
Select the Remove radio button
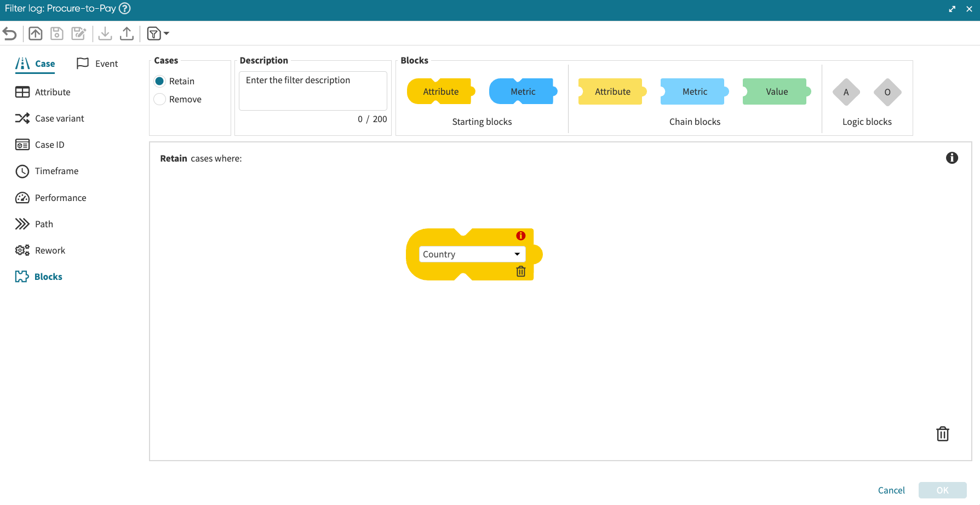[x=160, y=99]
